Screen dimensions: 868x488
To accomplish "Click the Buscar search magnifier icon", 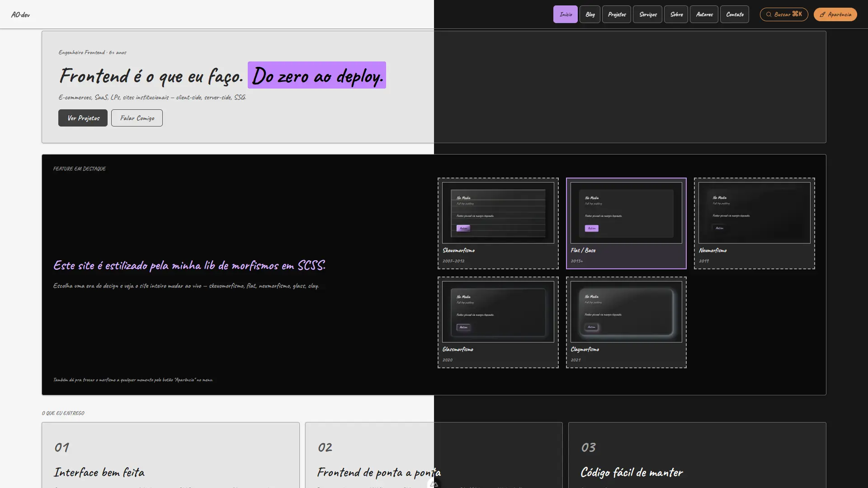I will 769,14.
